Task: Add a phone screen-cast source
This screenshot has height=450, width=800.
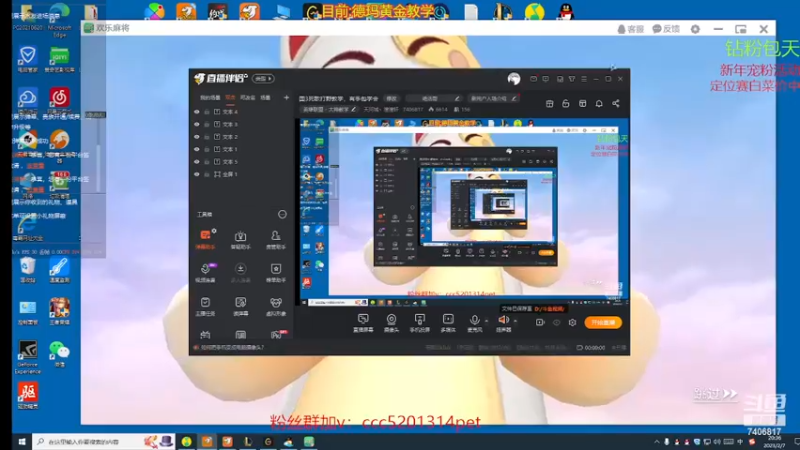Action: point(419,322)
